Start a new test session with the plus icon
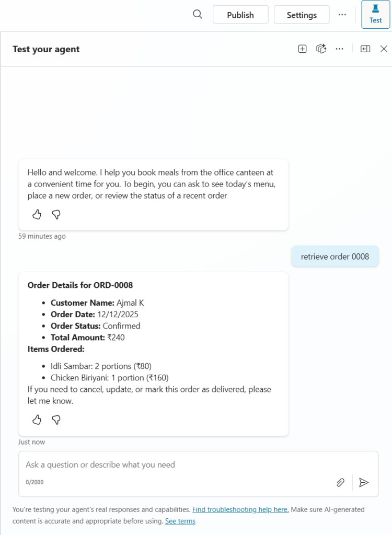Viewport: 392px width, 535px height. pos(302,49)
